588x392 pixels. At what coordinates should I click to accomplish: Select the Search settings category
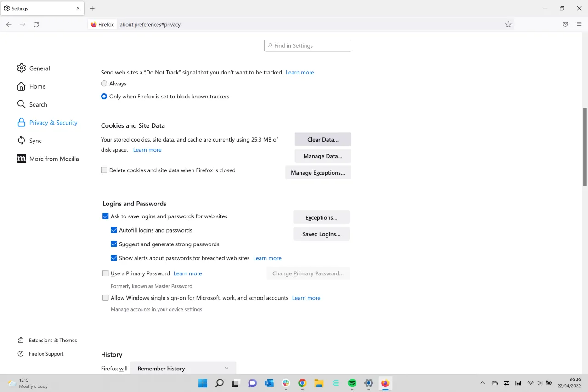tap(32, 104)
